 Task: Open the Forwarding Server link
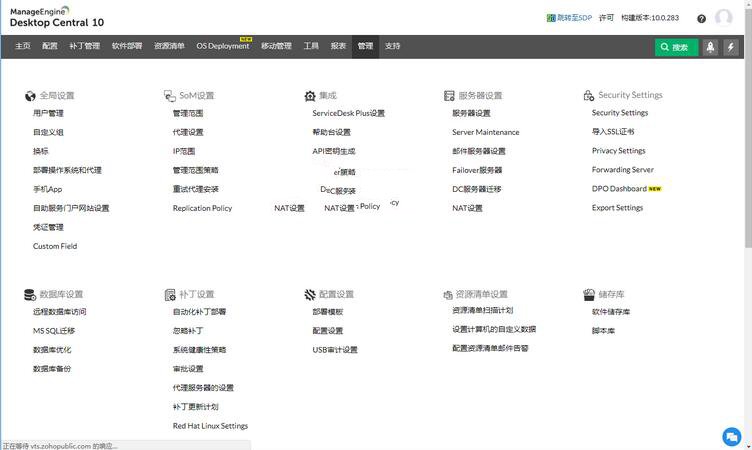(x=623, y=169)
